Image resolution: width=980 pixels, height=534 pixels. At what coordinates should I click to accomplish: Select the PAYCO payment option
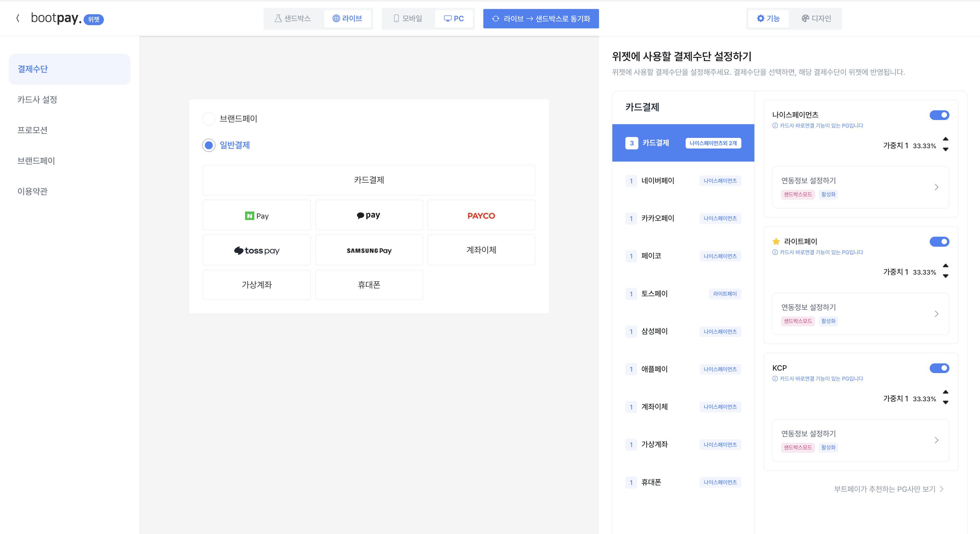click(481, 215)
